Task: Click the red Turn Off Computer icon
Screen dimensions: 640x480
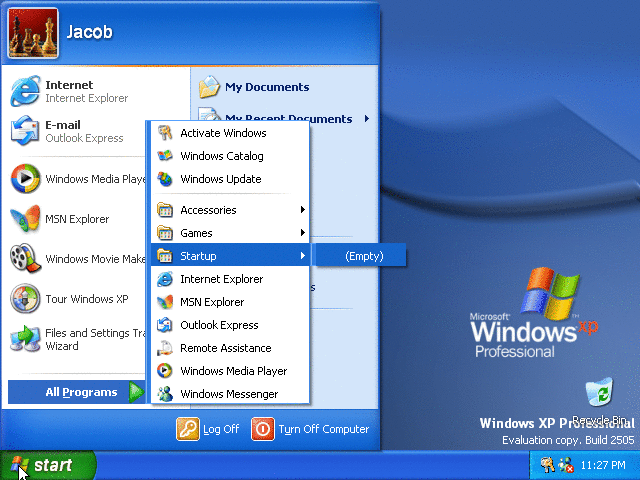Action: (263, 429)
